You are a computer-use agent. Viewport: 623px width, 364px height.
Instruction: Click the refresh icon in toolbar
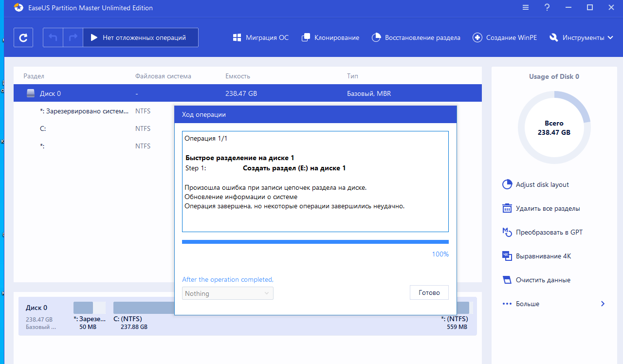pyautogui.click(x=23, y=37)
